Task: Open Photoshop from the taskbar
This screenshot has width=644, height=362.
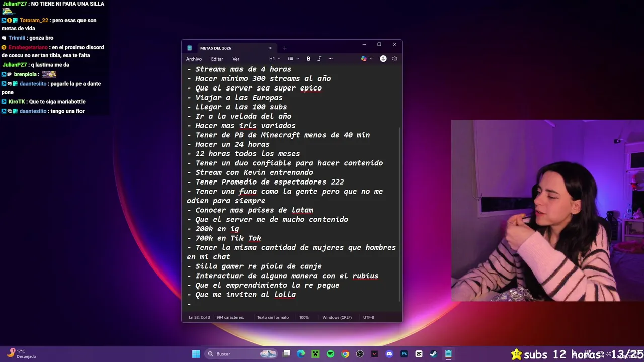Action: pos(404,354)
